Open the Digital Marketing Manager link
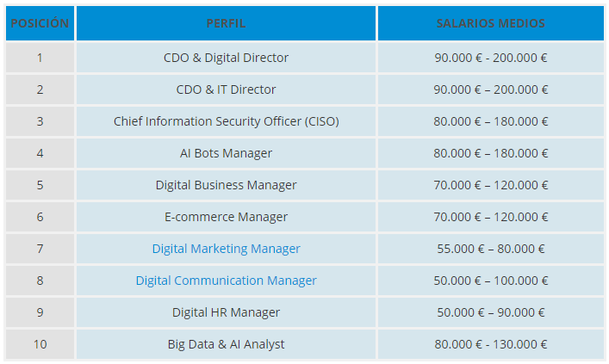 click(226, 249)
